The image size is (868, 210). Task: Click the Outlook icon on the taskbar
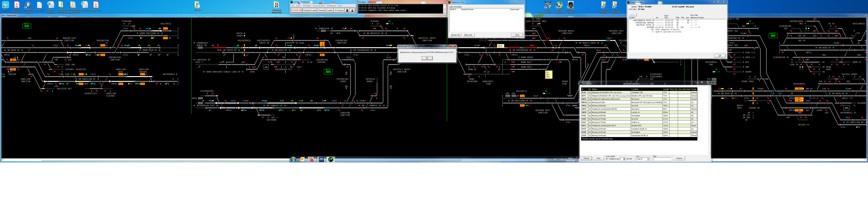(x=303, y=159)
